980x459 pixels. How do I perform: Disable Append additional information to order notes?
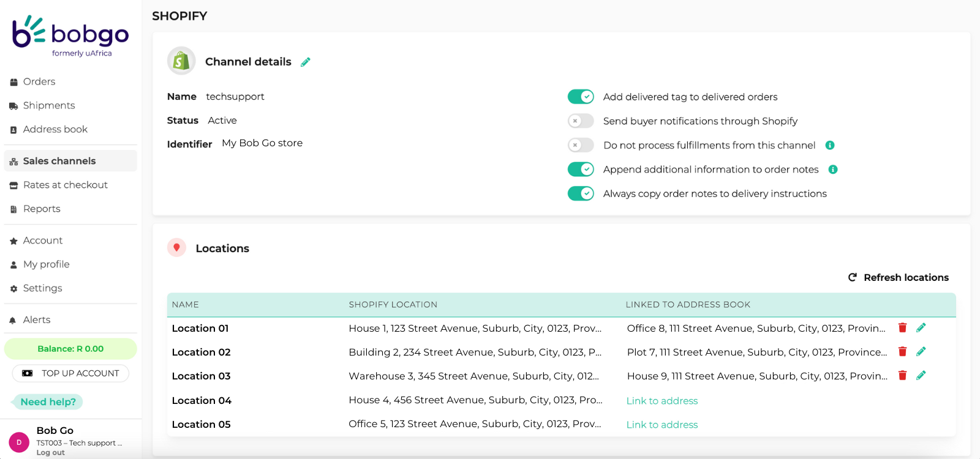(x=581, y=170)
